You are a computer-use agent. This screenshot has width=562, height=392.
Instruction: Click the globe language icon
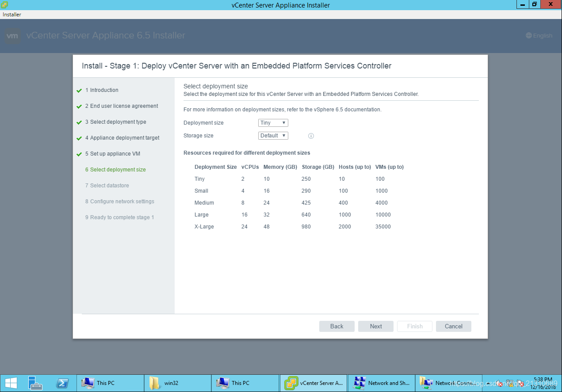529,36
